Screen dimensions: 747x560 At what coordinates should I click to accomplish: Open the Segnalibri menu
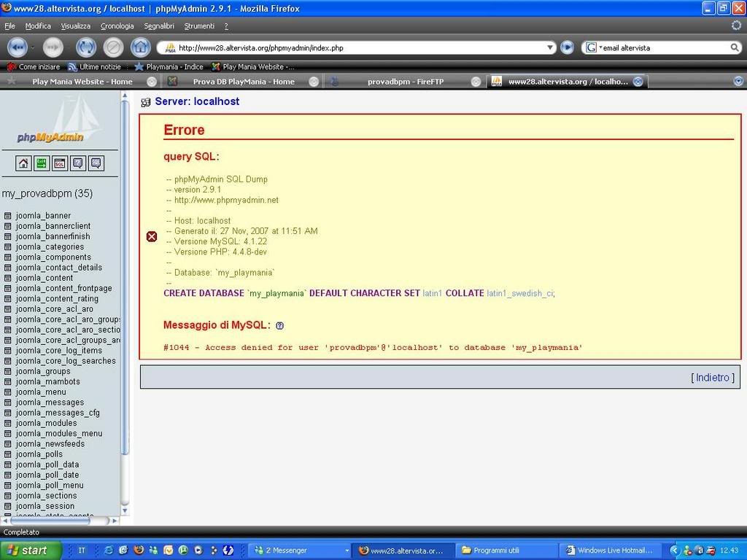pyautogui.click(x=158, y=26)
